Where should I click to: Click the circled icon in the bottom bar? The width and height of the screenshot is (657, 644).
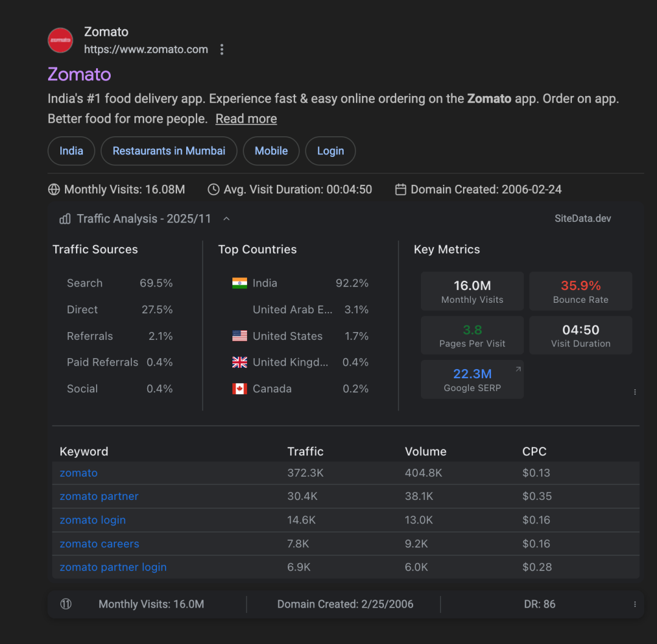coord(66,604)
